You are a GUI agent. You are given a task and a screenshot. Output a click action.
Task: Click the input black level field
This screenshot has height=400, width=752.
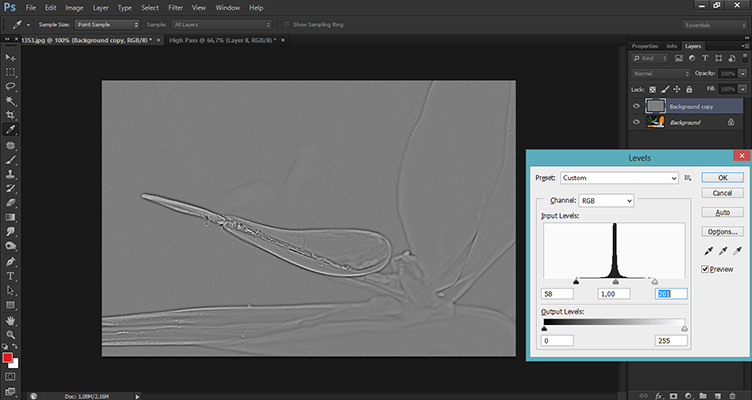pos(558,293)
